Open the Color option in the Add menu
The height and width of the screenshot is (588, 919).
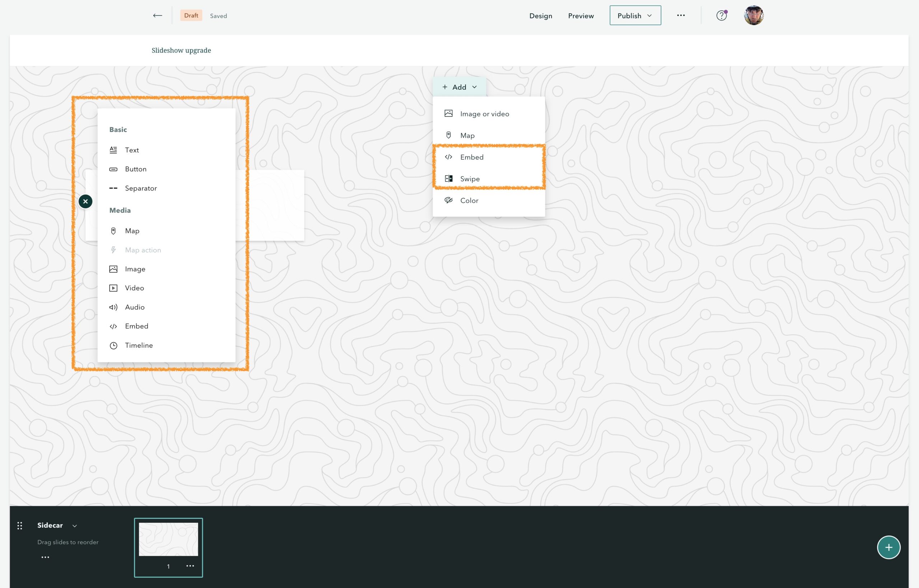(469, 200)
